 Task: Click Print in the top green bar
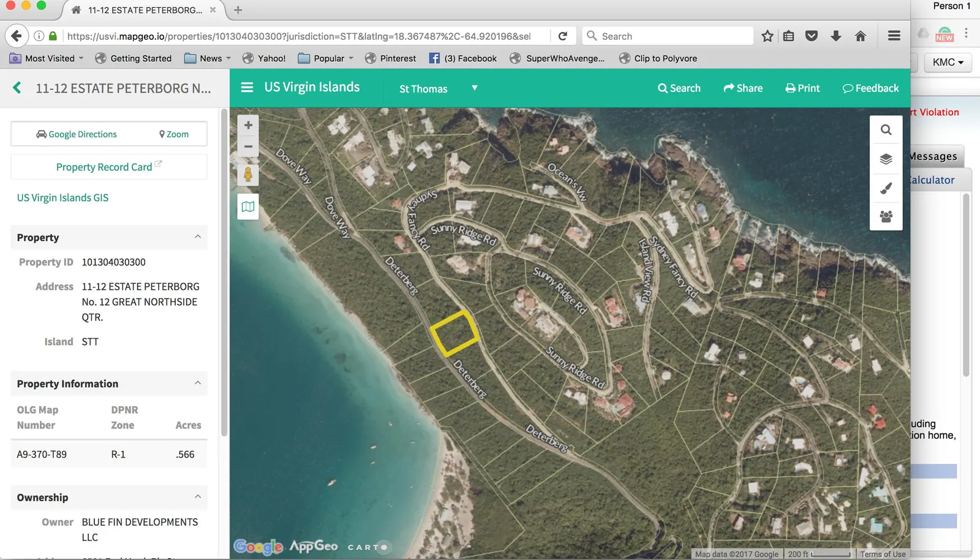(802, 88)
